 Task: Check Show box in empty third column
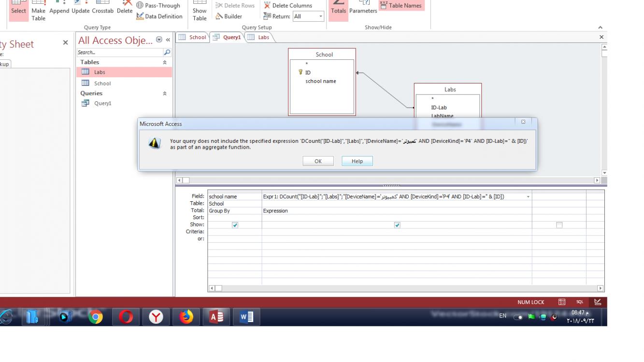[559, 225]
